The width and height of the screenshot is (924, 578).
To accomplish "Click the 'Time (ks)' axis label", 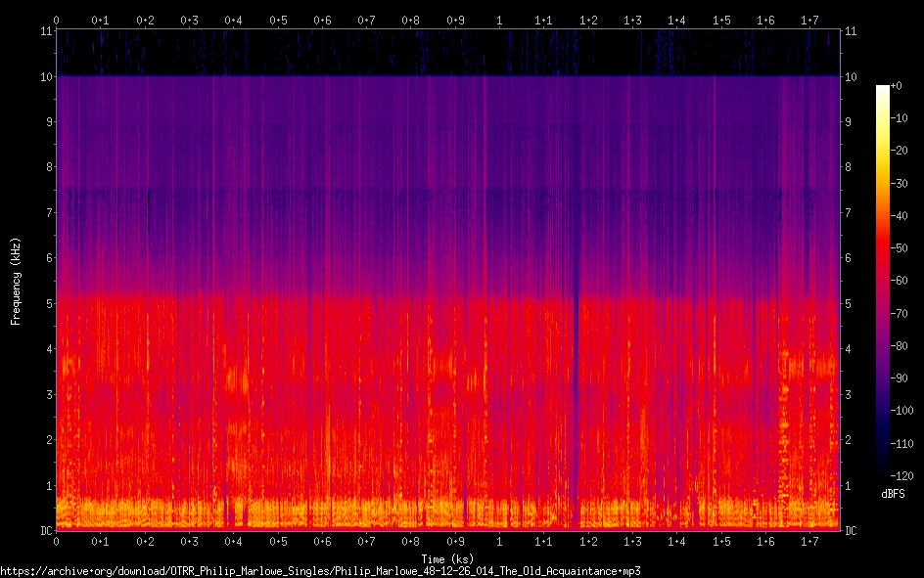I will (447, 557).
